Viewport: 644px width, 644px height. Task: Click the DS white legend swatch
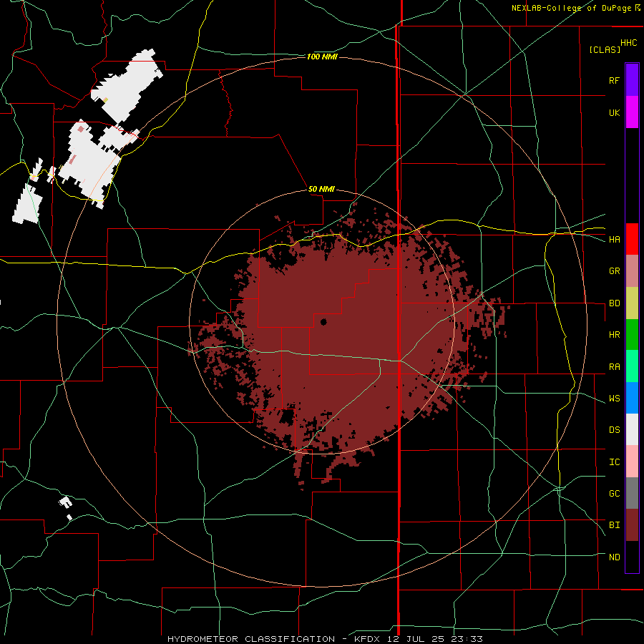click(632, 429)
